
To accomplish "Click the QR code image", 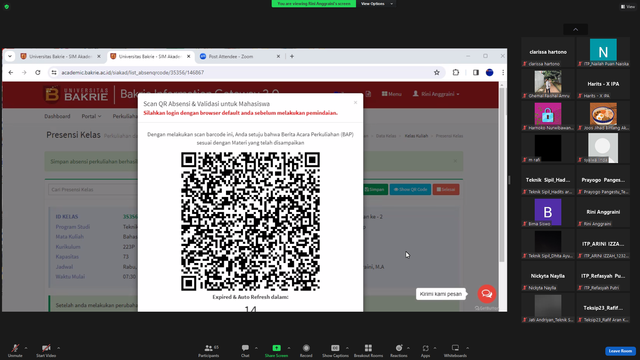I will click(250, 221).
